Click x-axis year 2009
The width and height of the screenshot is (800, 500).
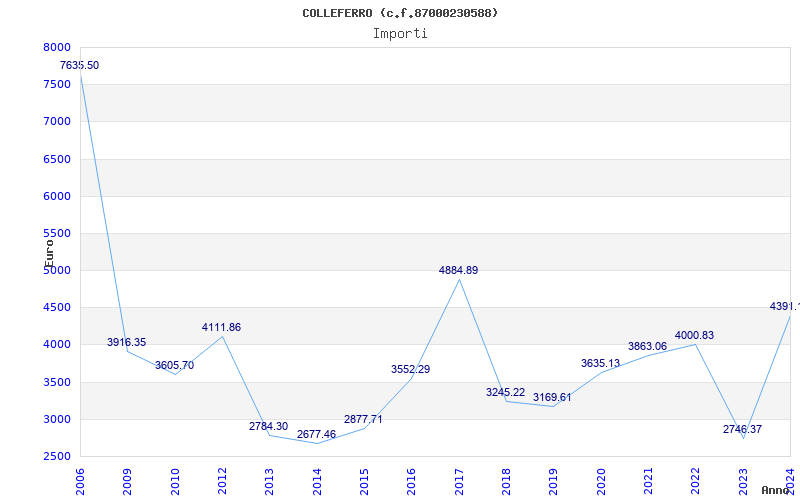click(127, 482)
